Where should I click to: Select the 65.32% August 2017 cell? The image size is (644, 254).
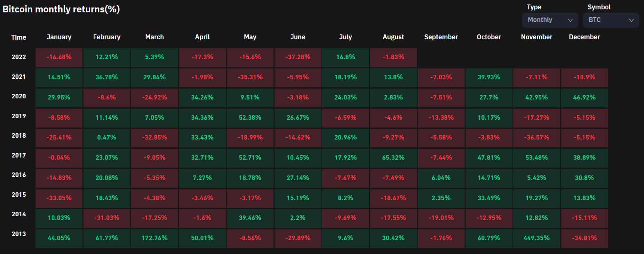tap(393, 158)
